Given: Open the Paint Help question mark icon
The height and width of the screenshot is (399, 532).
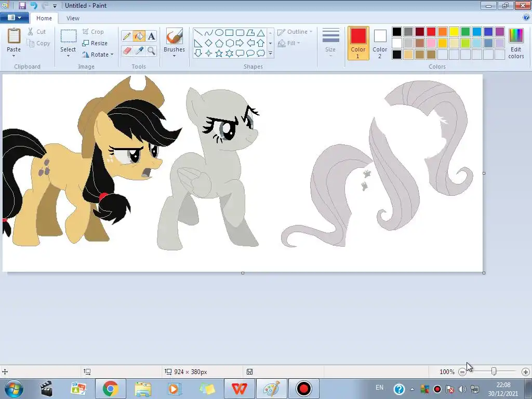Looking at the screenshot, I should pyautogui.click(x=526, y=18).
